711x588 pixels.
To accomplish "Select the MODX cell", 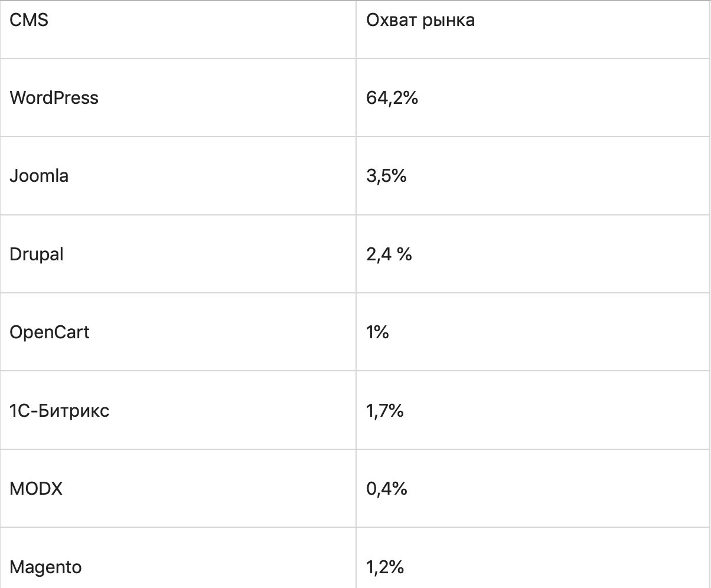I will (x=36, y=489).
